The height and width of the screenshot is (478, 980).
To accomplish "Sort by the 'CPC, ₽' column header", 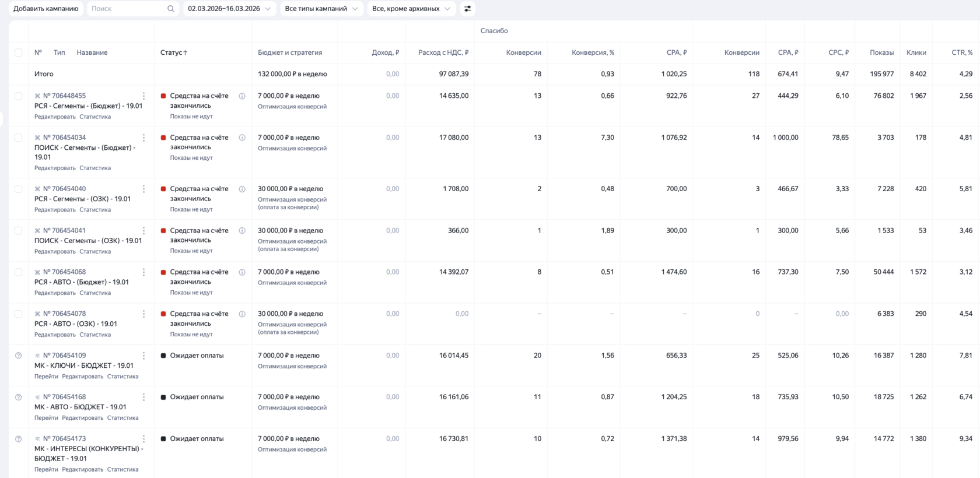I will coord(838,52).
